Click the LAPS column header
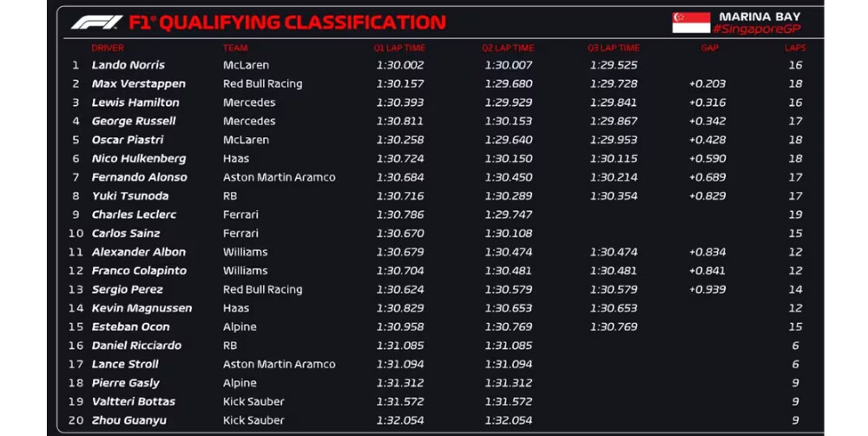 pos(795,48)
